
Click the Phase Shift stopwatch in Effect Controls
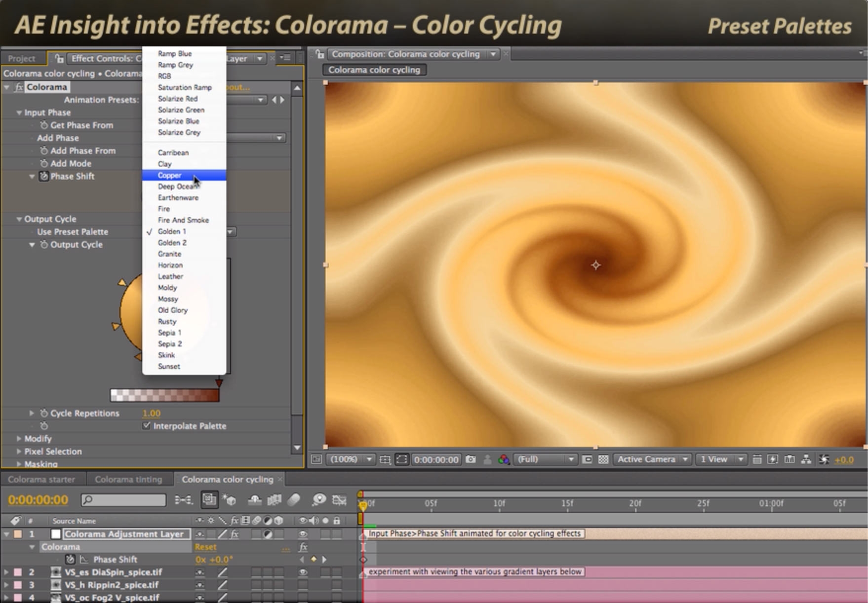[44, 176]
